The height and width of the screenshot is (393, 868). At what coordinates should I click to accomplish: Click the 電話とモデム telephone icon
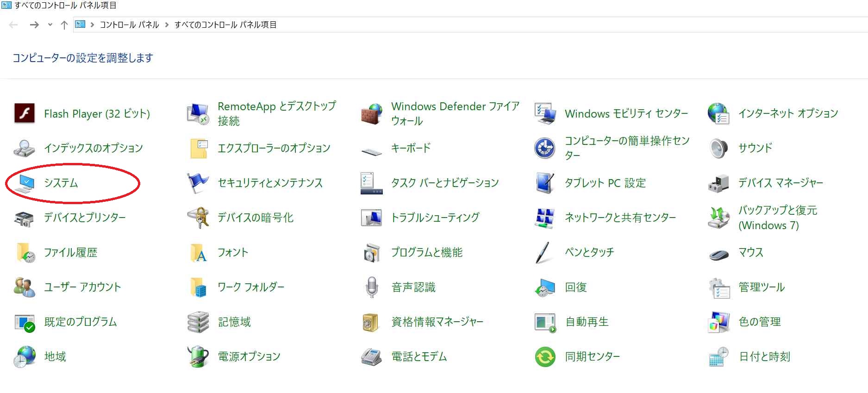(371, 357)
